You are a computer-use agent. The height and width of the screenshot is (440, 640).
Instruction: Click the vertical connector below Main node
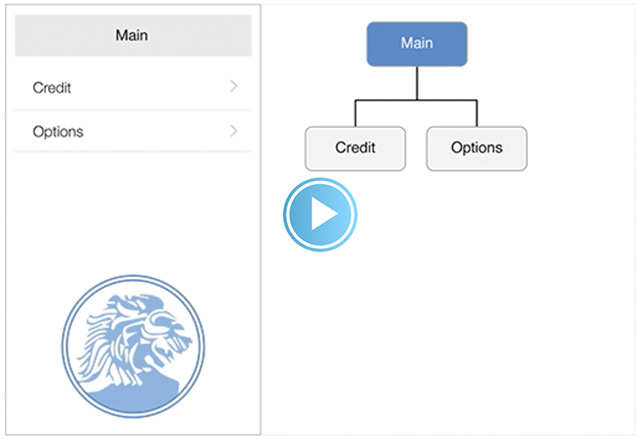[x=417, y=83]
